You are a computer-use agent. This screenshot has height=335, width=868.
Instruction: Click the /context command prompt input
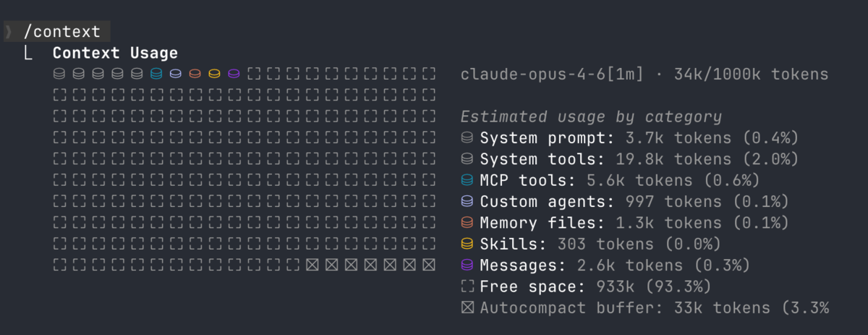(x=62, y=31)
